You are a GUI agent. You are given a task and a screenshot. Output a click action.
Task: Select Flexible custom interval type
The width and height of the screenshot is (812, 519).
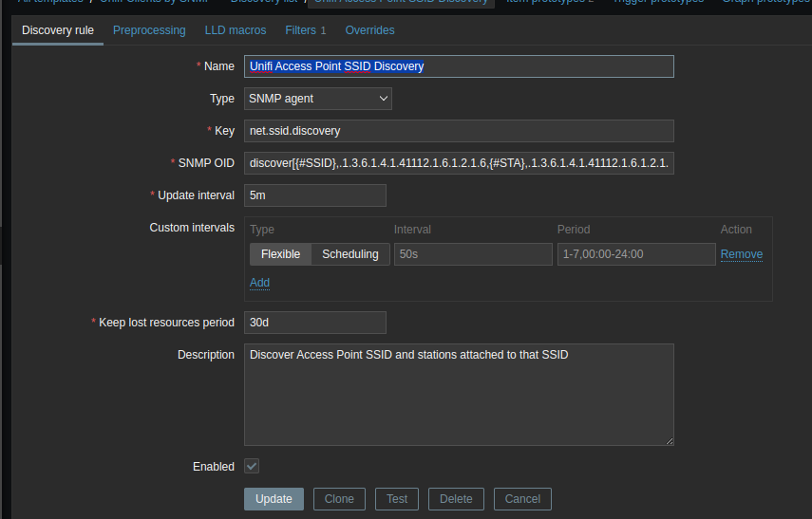[280, 254]
